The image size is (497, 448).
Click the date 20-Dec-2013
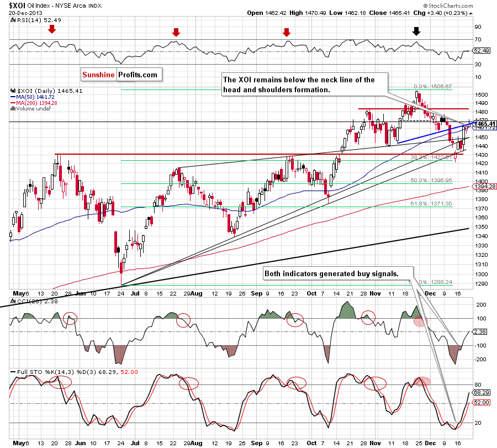(x=25, y=13)
